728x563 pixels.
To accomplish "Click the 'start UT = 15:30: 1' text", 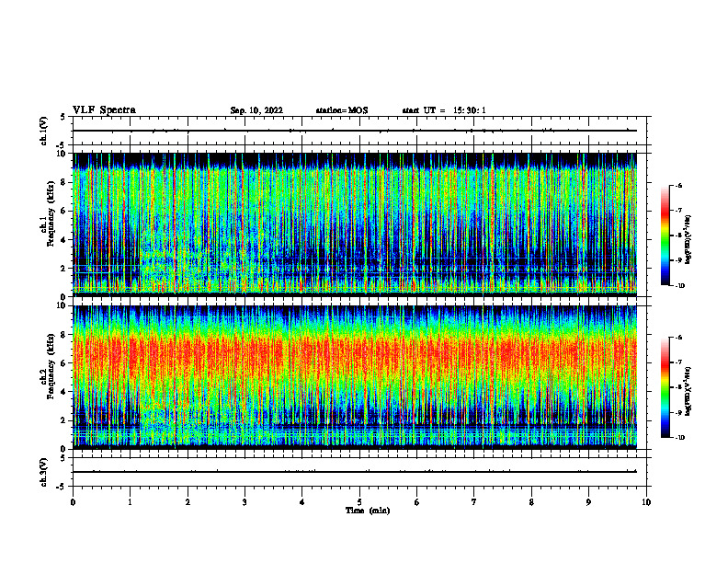I will tap(444, 110).
